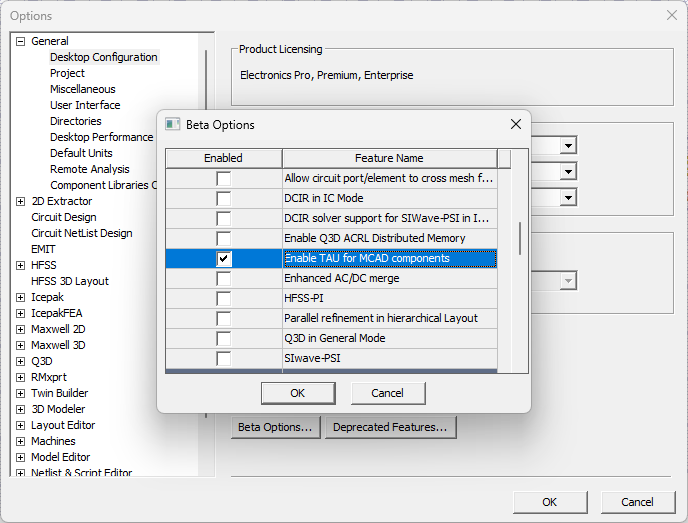688x523 pixels.
Task: Close the Beta Options dialog
Action: pos(516,124)
